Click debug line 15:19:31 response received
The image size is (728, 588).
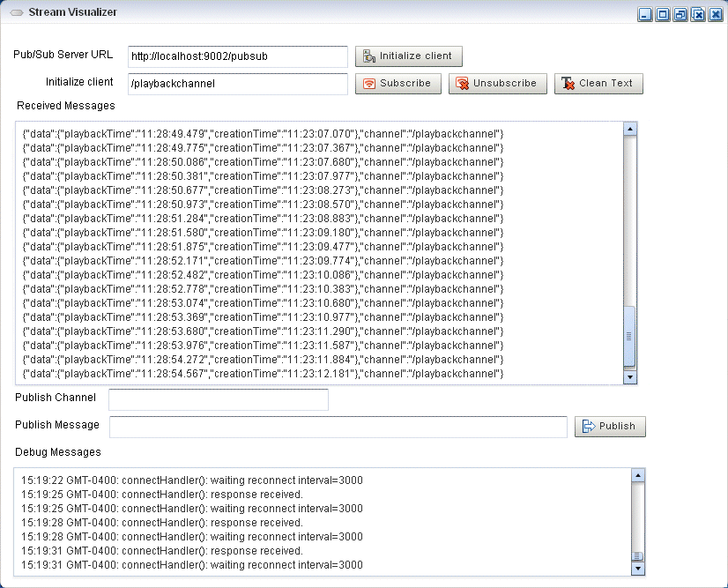[162, 551]
